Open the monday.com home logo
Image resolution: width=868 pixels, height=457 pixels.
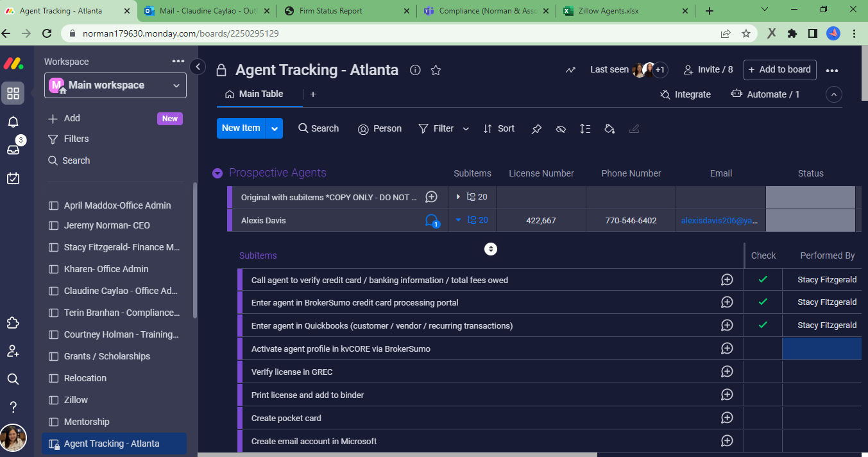13,63
